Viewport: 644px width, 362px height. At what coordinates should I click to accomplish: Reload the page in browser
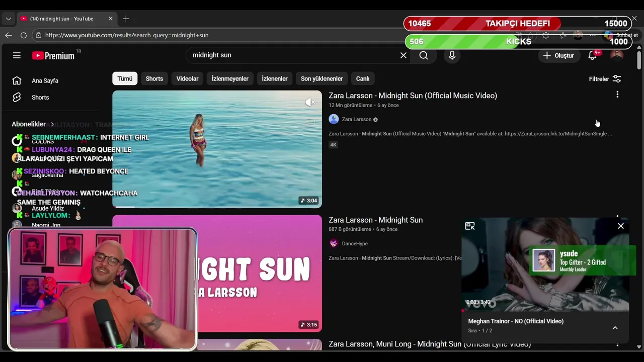(23, 35)
